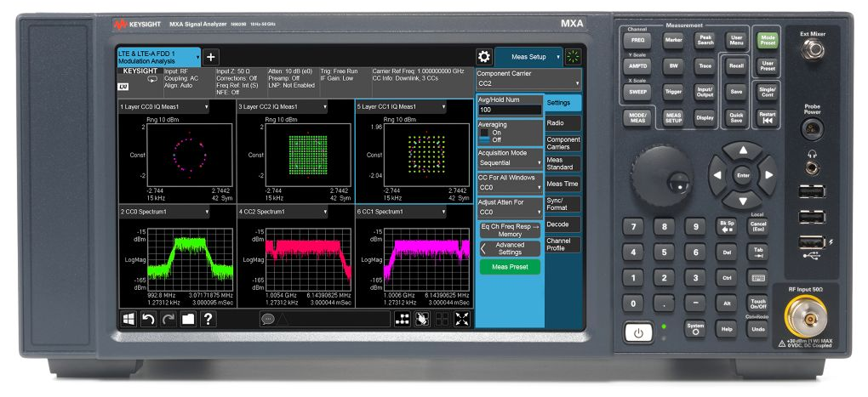Push the System key with gear symbol
This screenshot has height=397, width=868.
694,329
